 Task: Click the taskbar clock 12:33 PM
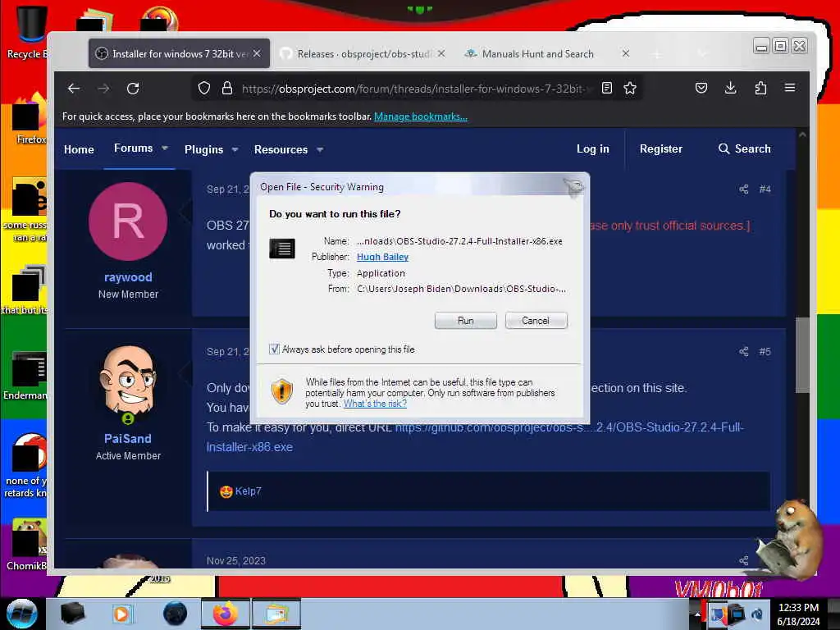(x=798, y=608)
